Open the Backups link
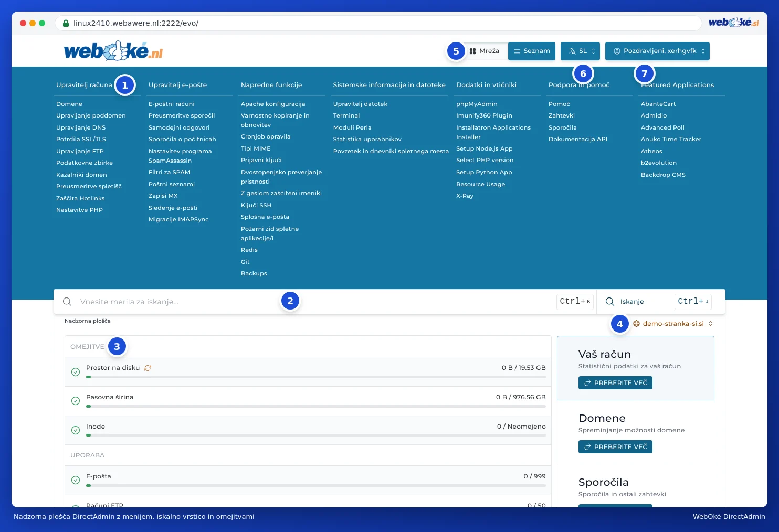 [254, 273]
